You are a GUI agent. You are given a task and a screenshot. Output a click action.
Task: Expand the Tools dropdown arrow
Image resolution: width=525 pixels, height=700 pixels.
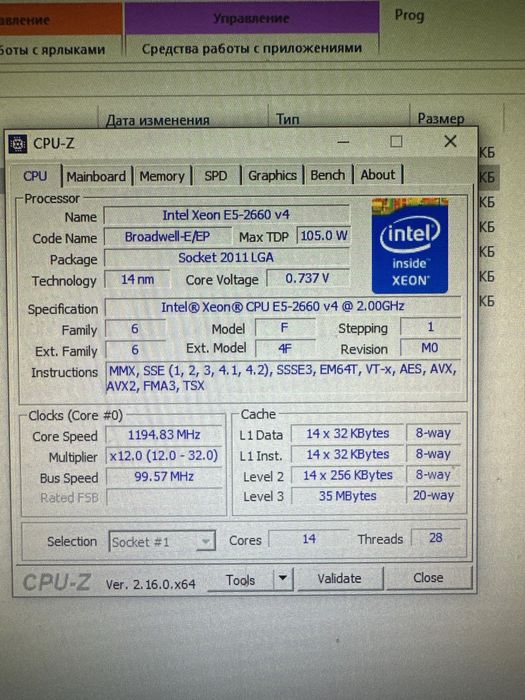coord(283,579)
